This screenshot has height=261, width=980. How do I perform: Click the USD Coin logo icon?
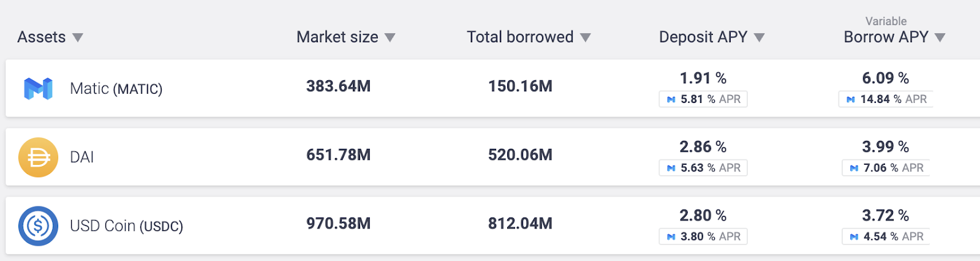tap(38, 226)
